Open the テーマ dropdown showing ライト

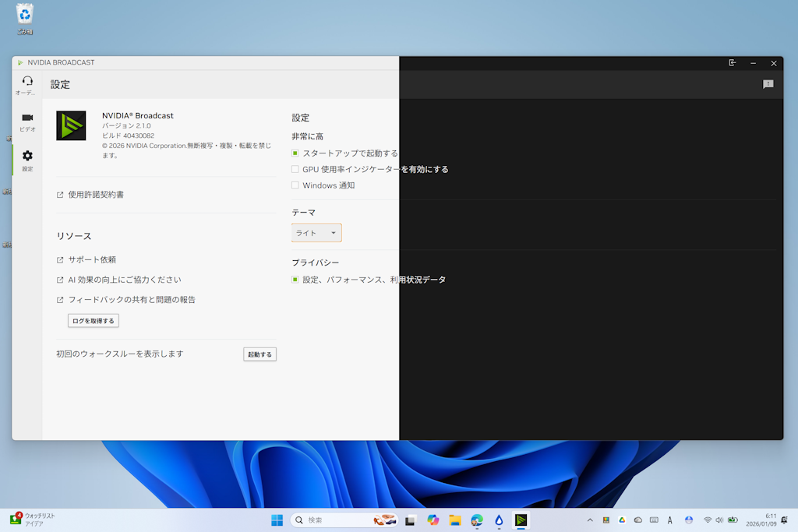pyautogui.click(x=316, y=232)
